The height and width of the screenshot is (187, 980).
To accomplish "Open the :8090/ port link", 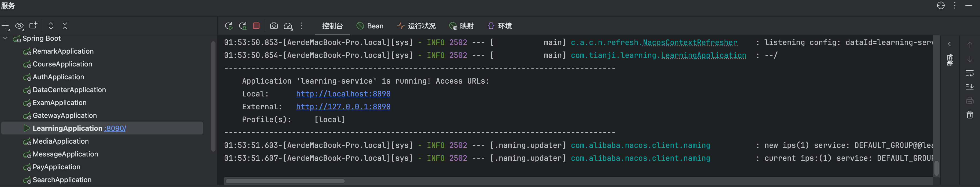I will click(115, 129).
